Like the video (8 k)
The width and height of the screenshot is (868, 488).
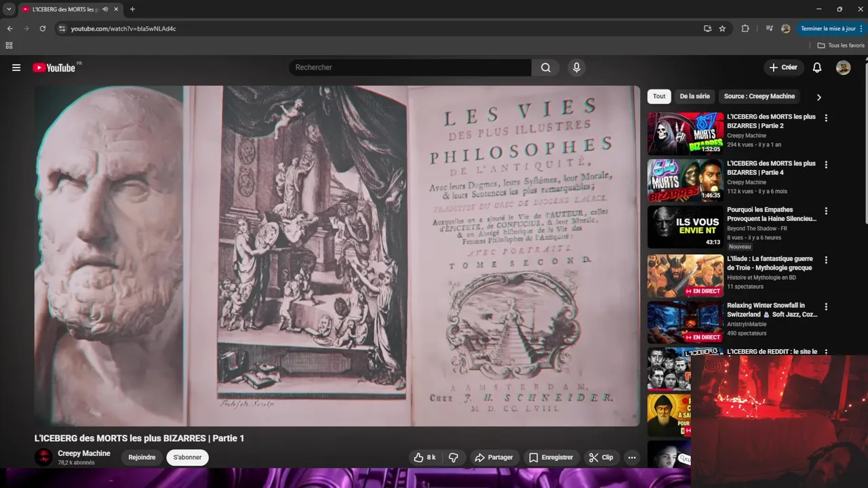click(x=425, y=457)
